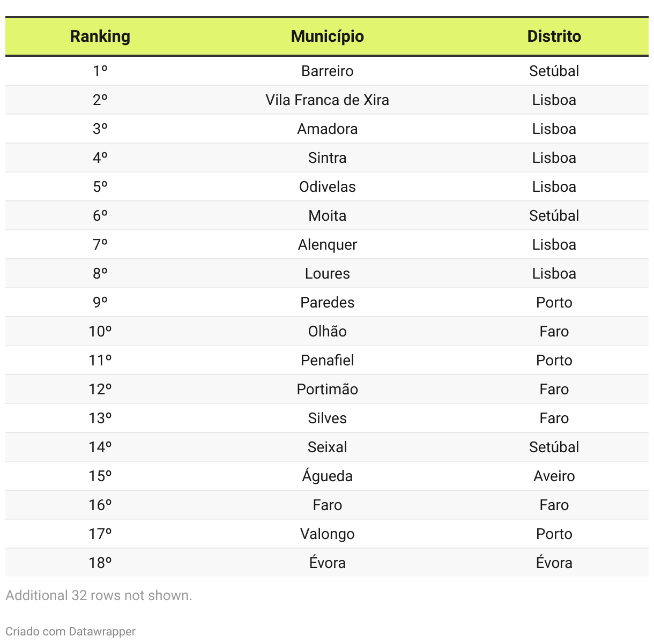Select the Olhão municipality cell
This screenshot has height=644, width=654.
[327, 332]
